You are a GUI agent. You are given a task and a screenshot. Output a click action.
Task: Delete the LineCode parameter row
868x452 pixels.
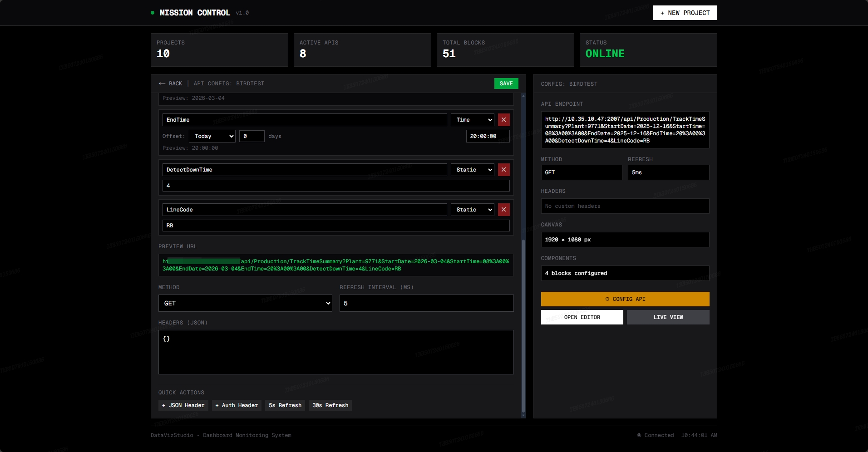tap(503, 210)
